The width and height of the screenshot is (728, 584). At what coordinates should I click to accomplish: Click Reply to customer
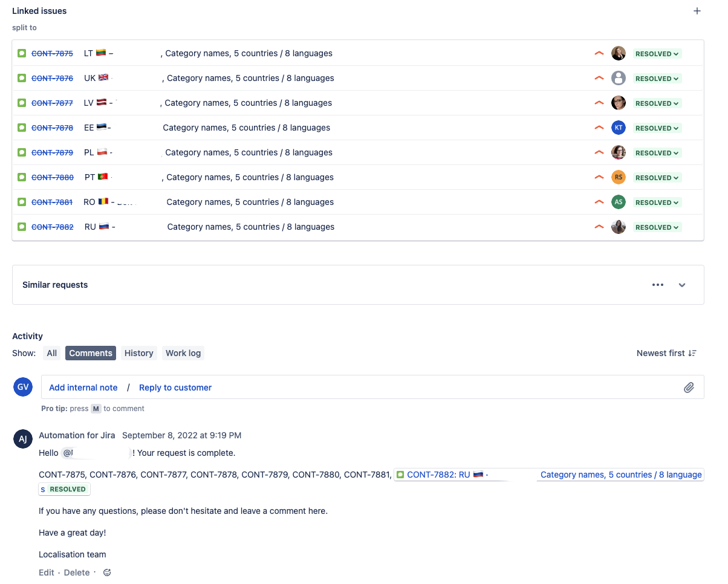[x=175, y=388]
